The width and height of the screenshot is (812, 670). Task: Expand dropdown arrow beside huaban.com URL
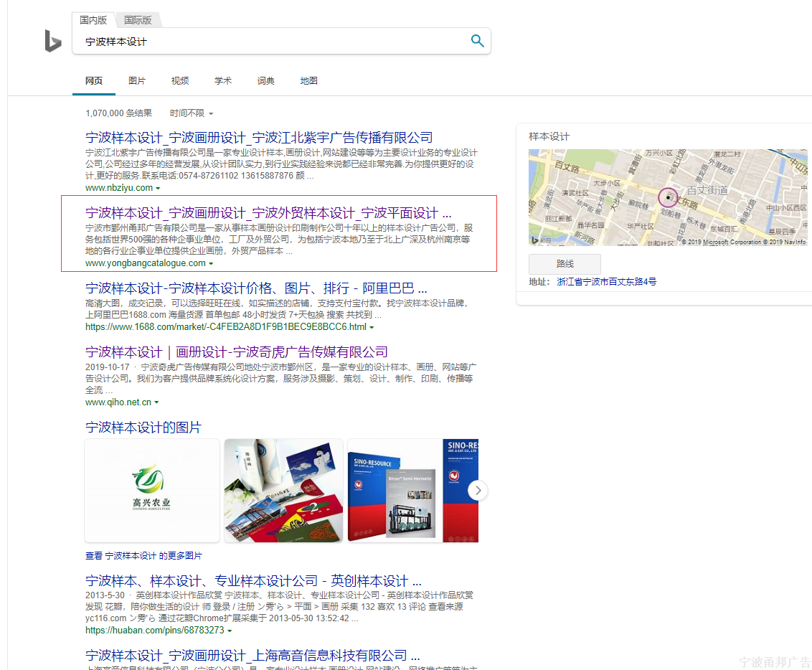tap(230, 631)
